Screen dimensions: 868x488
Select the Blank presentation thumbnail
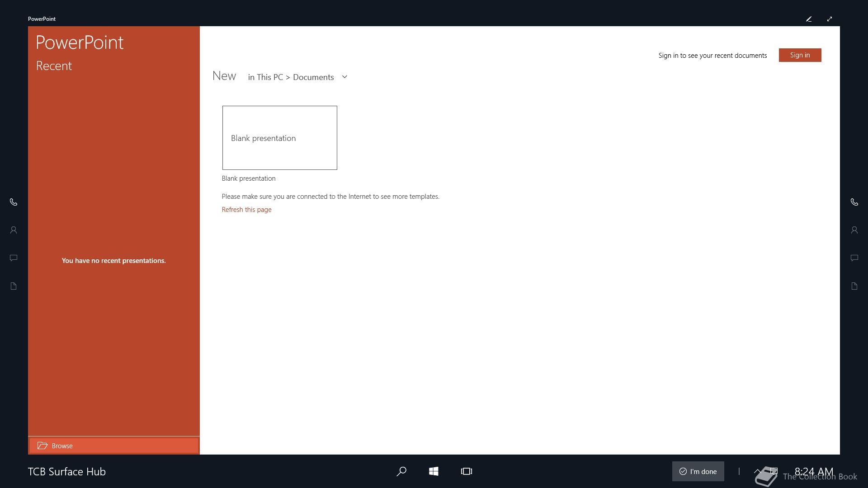click(279, 138)
